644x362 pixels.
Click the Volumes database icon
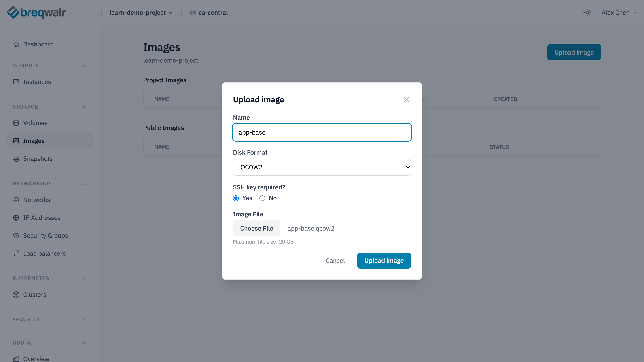[x=16, y=123]
